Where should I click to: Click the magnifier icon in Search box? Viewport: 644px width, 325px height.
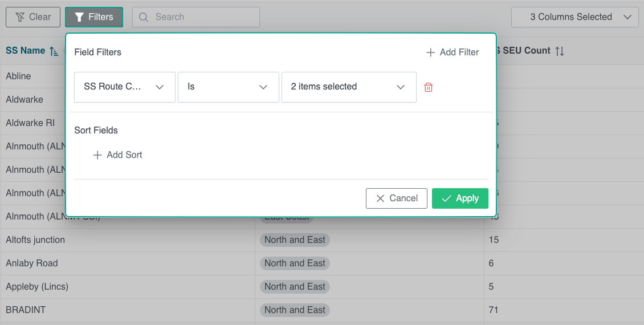144,17
